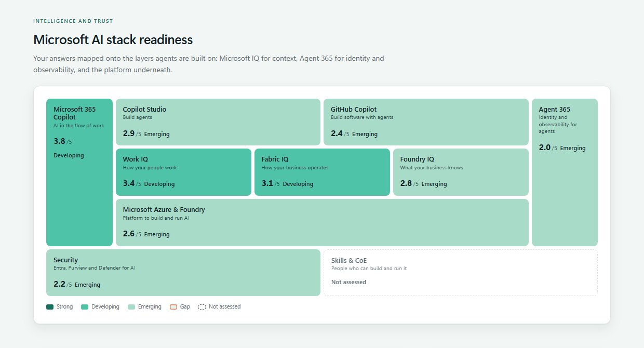Click 'Platform to build and run AI' subtitle
Image resolution: width=644 pixels, height=348 pixels.
pyautogui.click(x=156, y=218)
